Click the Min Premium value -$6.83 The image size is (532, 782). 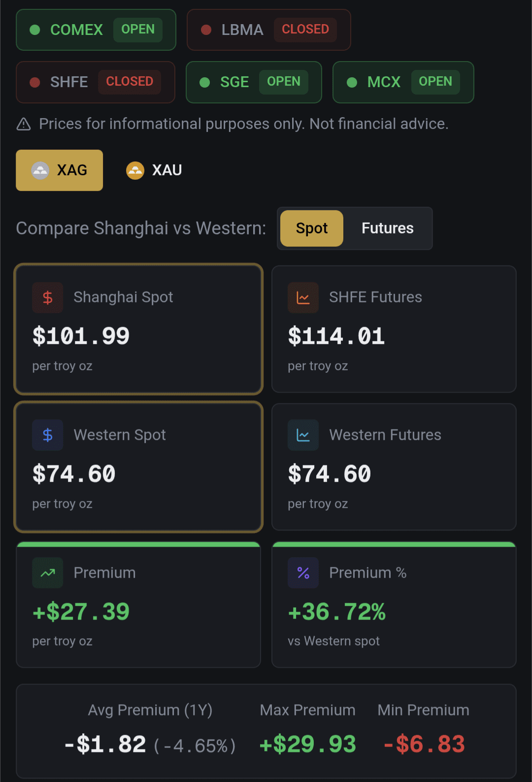coord(424,744)
